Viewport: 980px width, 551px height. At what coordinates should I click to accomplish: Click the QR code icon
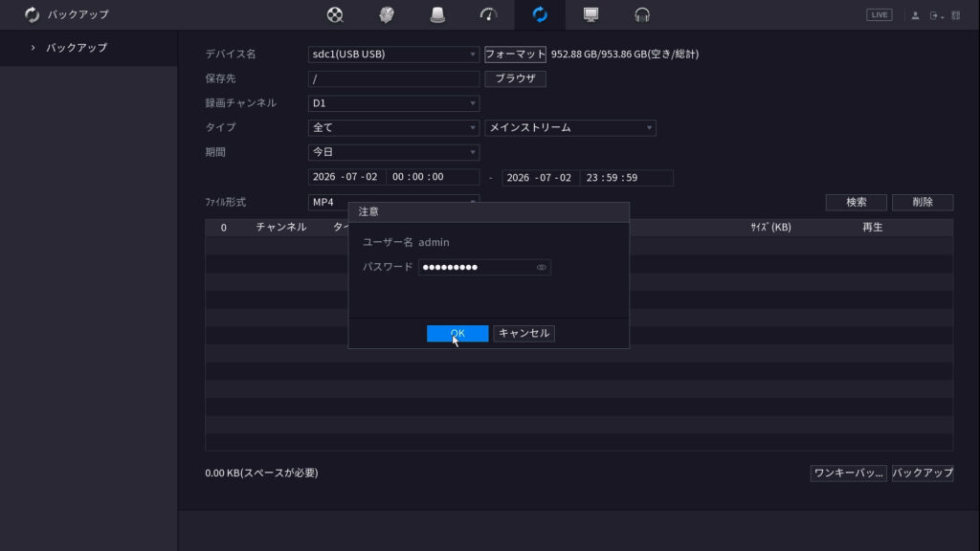956,15
